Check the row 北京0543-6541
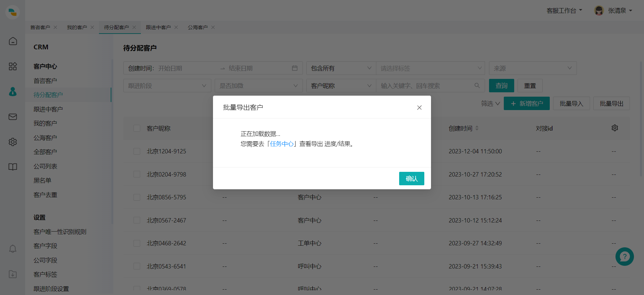644x295 pixels. (137, 266)
